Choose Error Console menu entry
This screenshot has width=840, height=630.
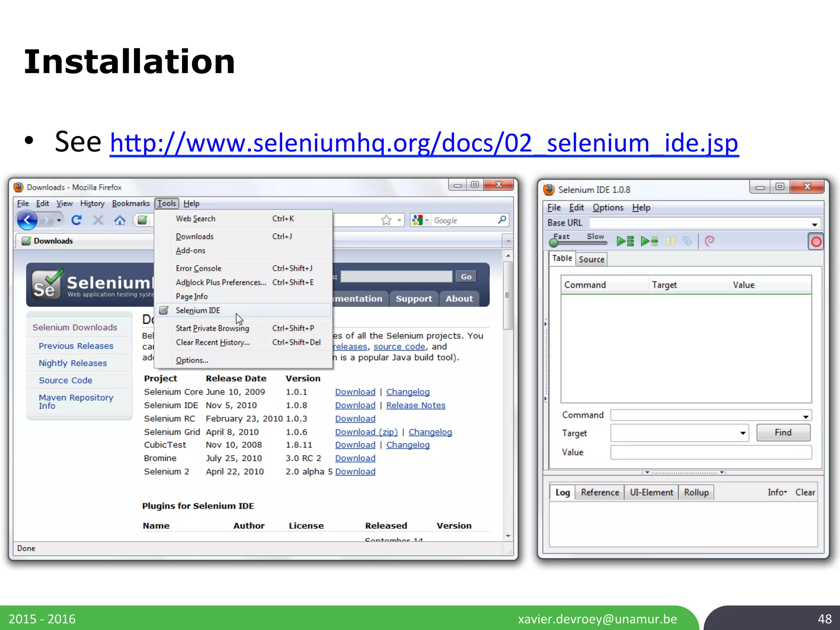[243, 268]
